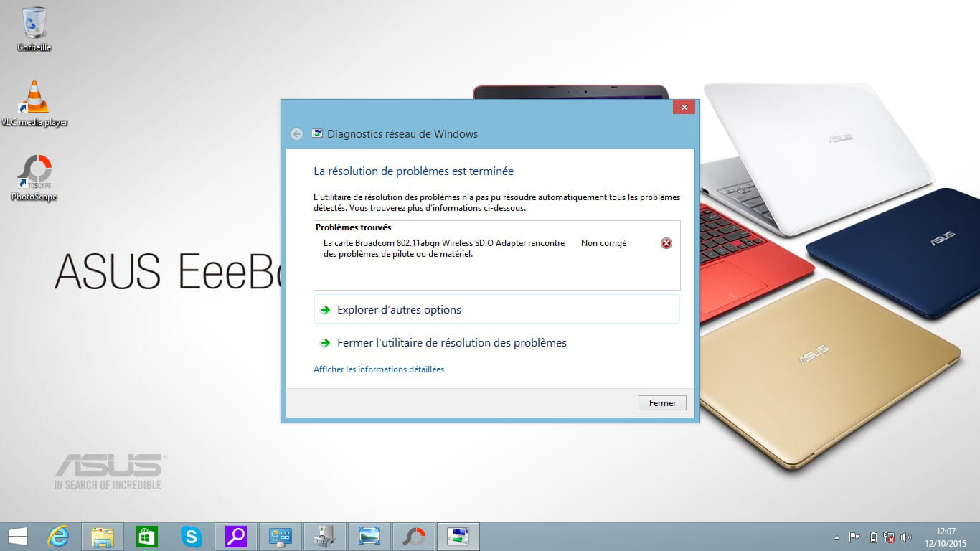Switch to PhotoScape in the taskbar

point(414,537)
